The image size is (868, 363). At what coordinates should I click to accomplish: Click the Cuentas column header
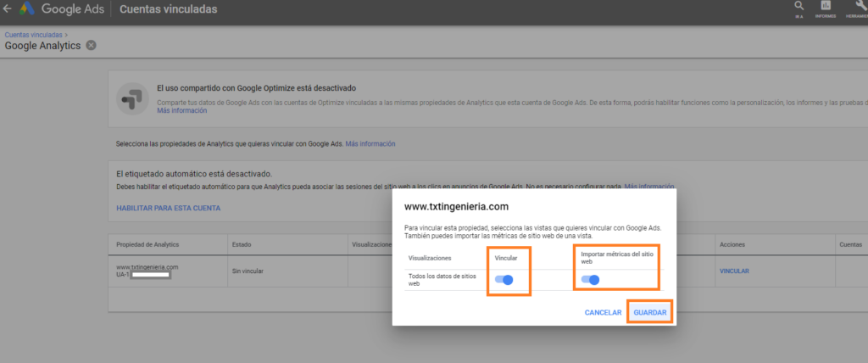(x=852, y=244)
